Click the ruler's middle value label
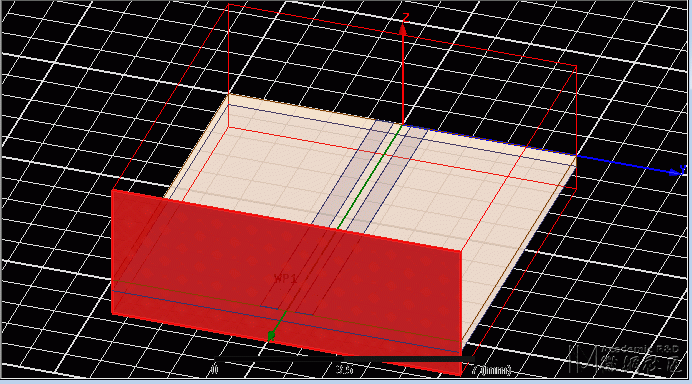Viewport: 692px width, 384px height. [344, 369]
